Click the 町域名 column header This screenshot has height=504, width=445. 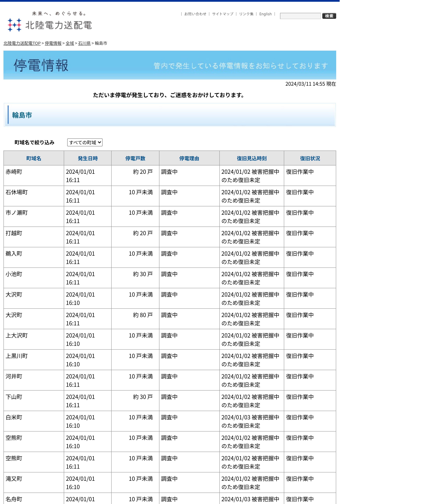[34, 158]
